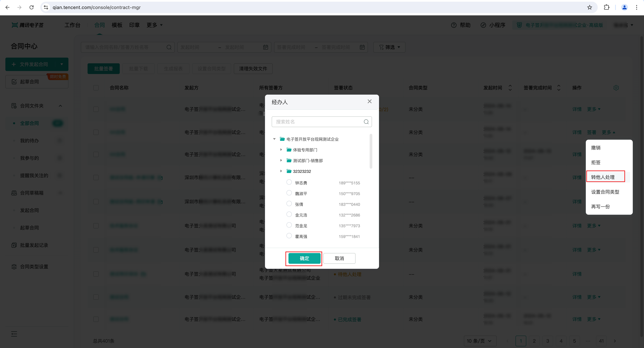Select radio button for 张倩
Screen dimensions: 644x348
click(289, 204)
